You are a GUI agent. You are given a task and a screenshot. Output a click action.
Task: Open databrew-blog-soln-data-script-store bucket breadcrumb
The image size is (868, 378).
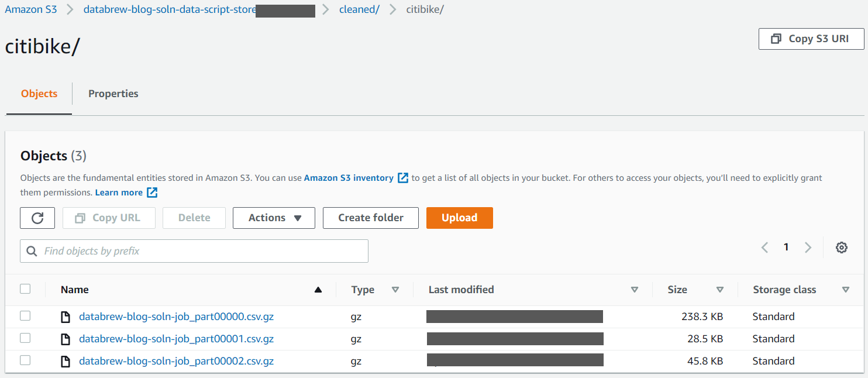tap(170, 10)
